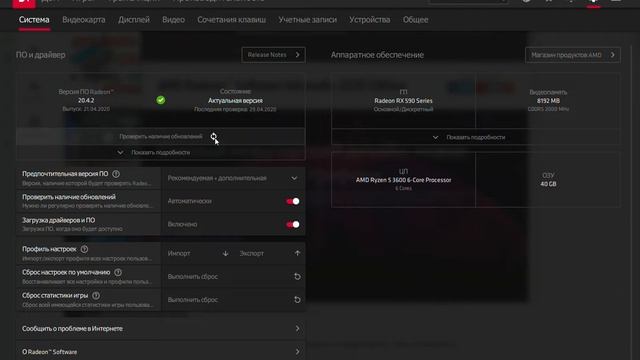Switch to the Система tab

(34, 20)
